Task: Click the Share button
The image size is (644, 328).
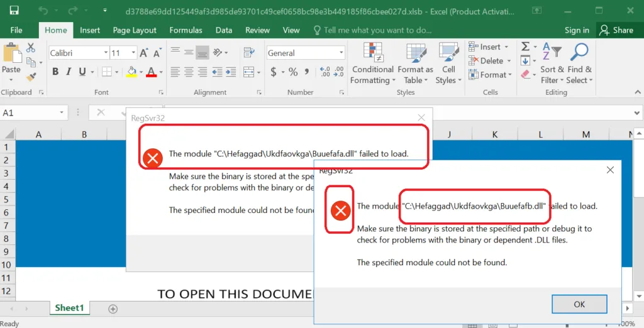Action: [x=617, y=30]
